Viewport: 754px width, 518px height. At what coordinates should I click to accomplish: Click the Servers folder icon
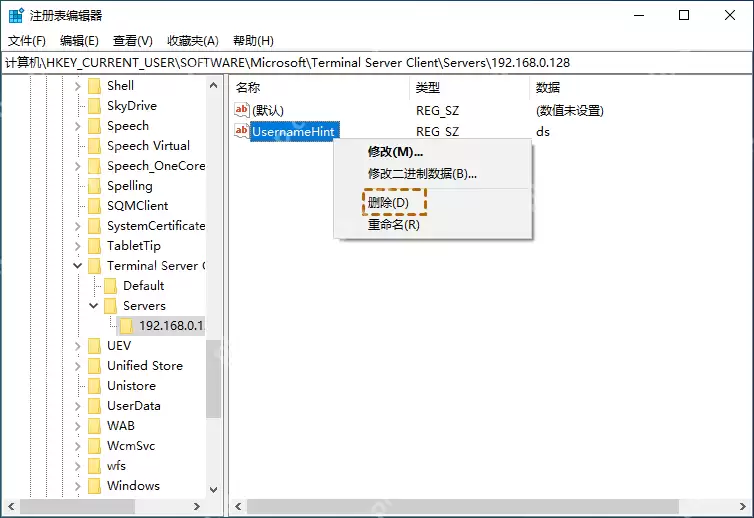(x=111, y=305)
